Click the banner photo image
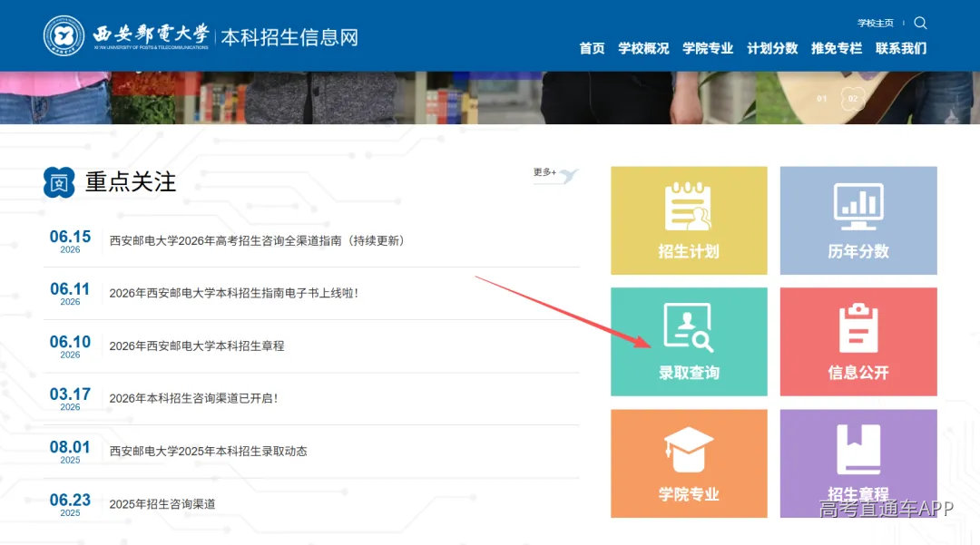Screen dimensions: 980x545 coord(490,97)
